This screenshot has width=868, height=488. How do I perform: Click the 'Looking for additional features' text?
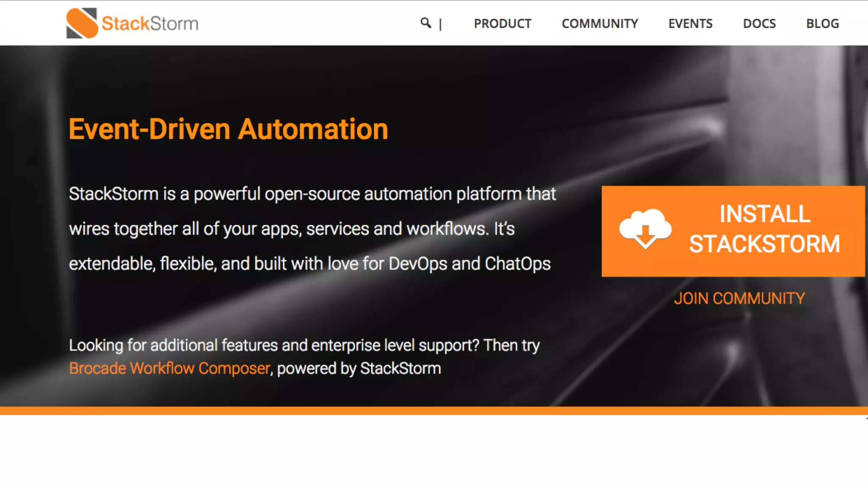(x=304, y=345)
